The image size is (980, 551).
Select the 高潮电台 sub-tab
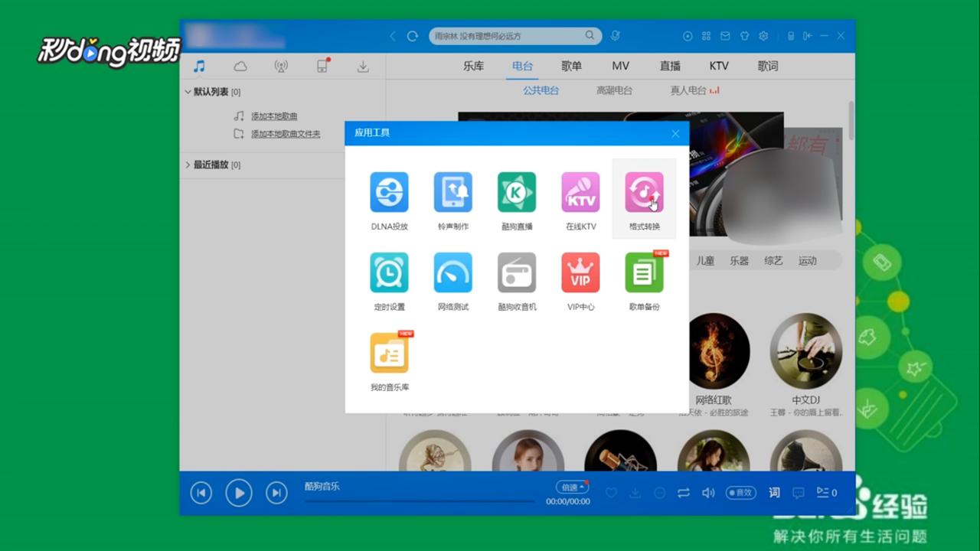pyautogui.click(x=615, y=90)
